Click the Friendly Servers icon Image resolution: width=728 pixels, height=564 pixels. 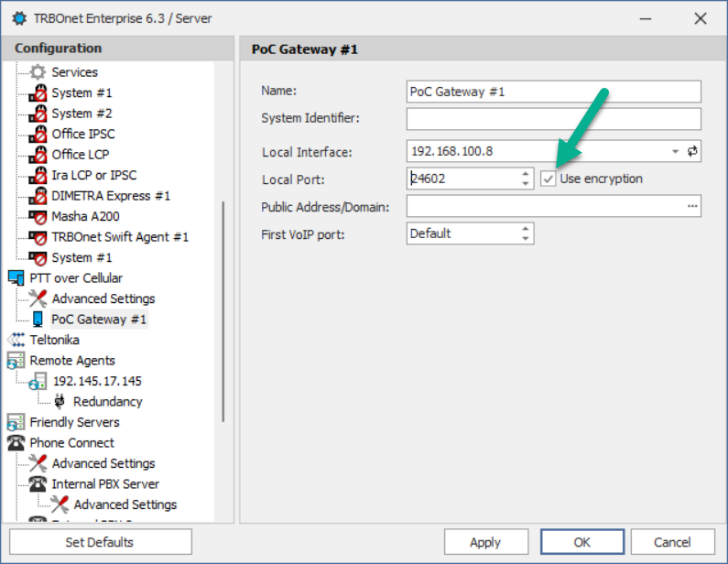click(x=16, y=422)
